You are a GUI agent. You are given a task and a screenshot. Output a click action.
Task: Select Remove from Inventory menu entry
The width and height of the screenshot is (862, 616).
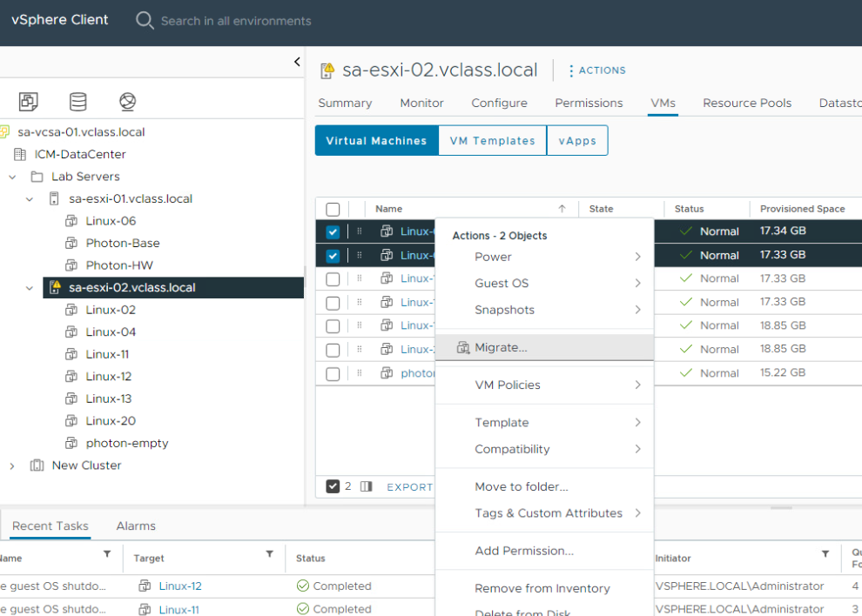544,588
